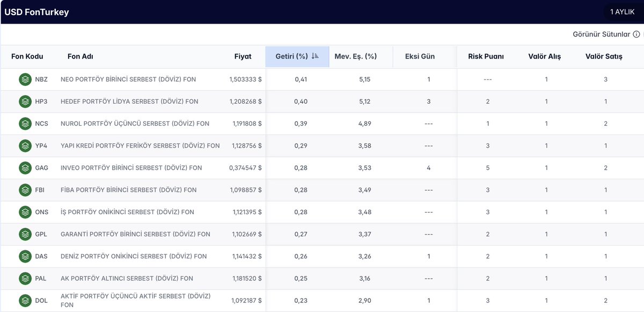Sort by the Fiyat column header
Image resolution: width=644 pixels, height=312 pixels.
[x=243, y=56]
